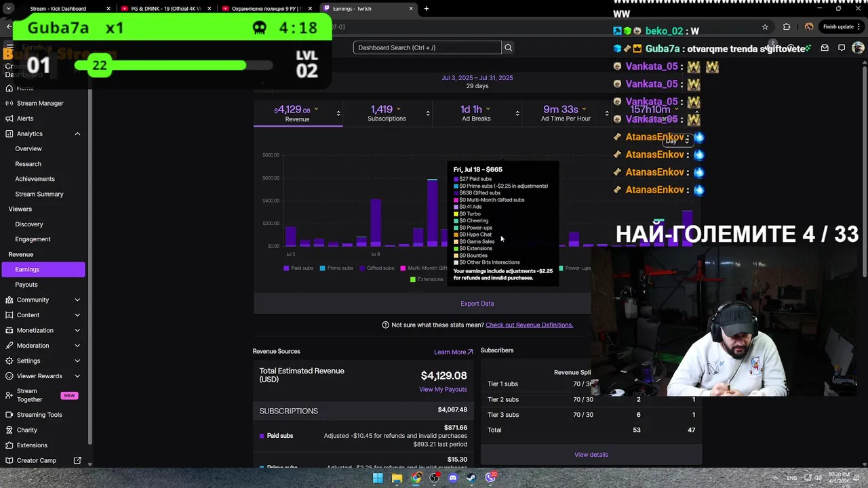The height and width of the screenshot is (488, 868).
Task: Expand the Moderation section
Action: (77, 346)
